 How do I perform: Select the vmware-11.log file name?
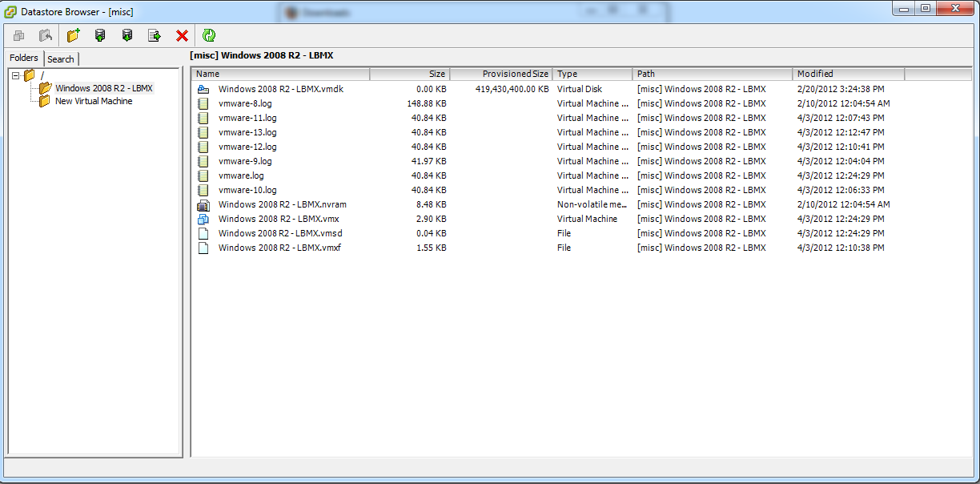[x=247, y=118]
